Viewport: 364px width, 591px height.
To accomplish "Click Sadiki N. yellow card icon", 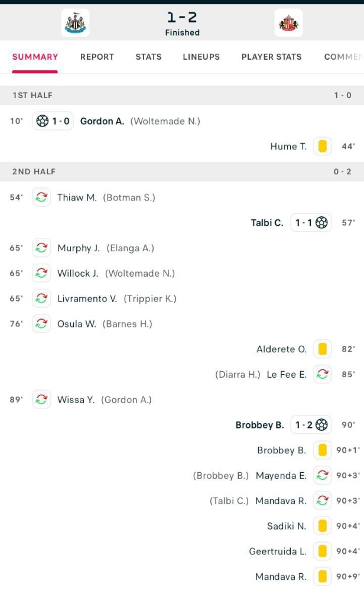I will tap(322, 526).
